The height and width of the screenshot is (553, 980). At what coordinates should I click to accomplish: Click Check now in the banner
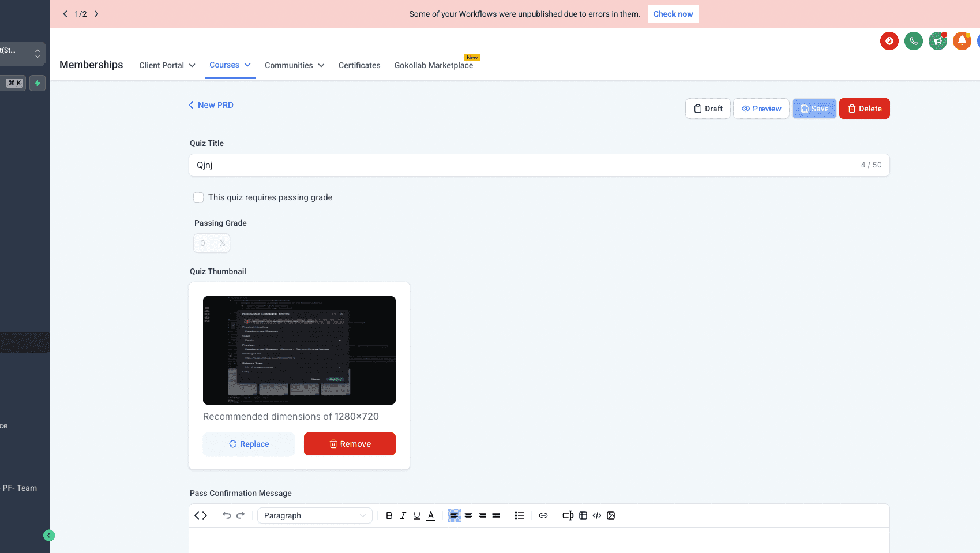[673, 14]
